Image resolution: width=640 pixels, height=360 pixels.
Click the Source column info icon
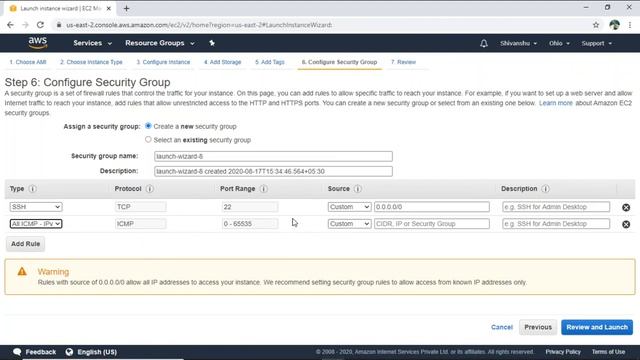pos(358,189)
